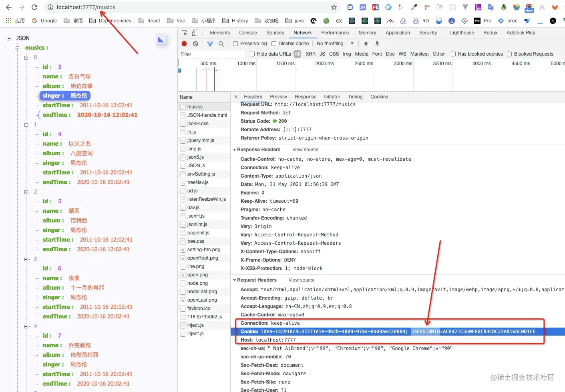This screenshot has width=565, height=392.
Task: Open the Vue bookmarks folder
Action: (176, 21)
